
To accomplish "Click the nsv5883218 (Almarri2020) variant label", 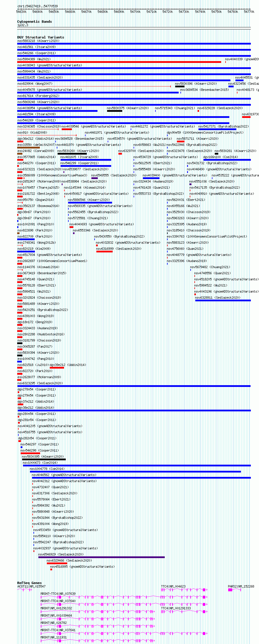I will 38,41.
